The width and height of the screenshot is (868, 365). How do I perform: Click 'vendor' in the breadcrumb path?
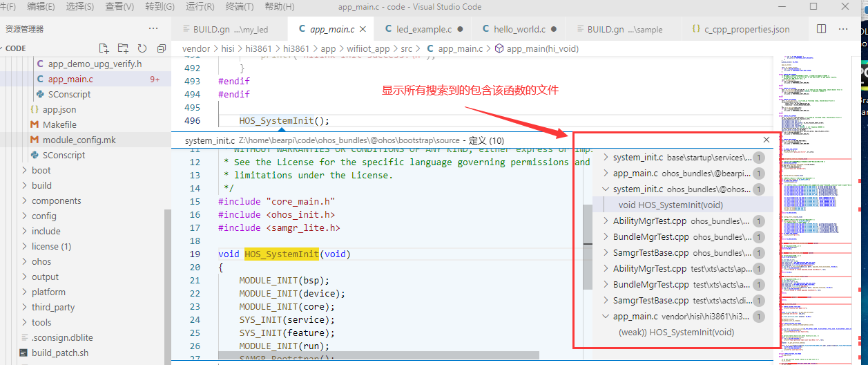pyautogui.click(x=196, y=48)
